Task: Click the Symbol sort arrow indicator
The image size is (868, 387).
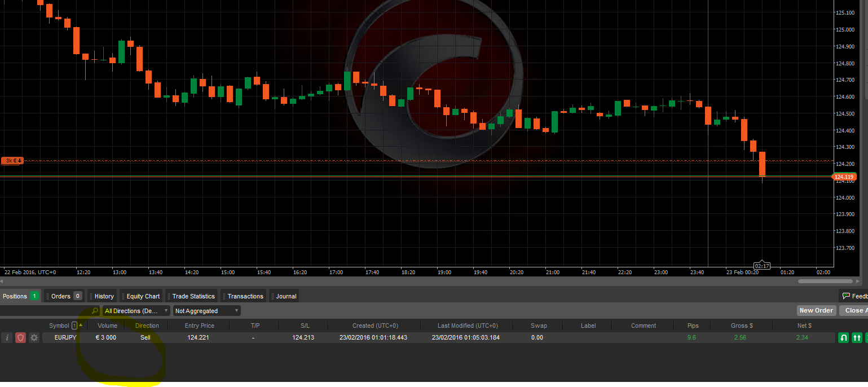Action: click(x=81, y=325)
